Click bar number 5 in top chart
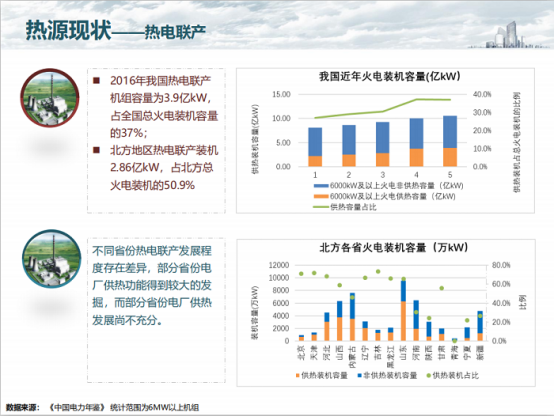Screen dimensions: 554x417 450,141
